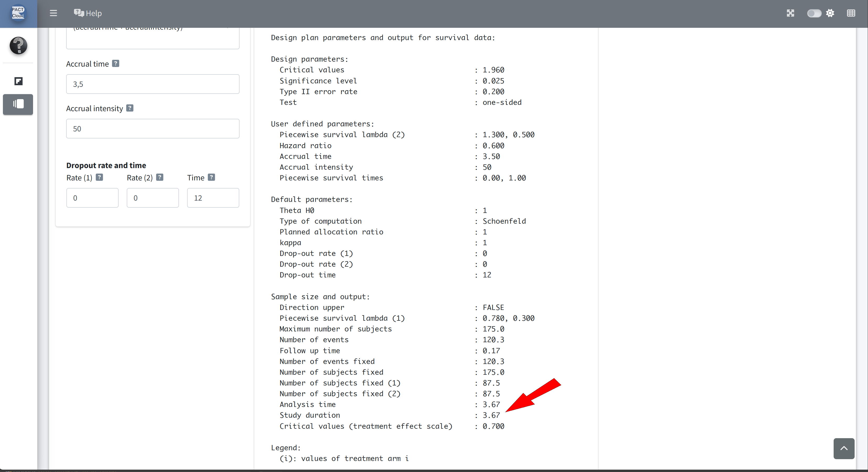Open the Help menu
868x472 pixels.
[x=88, y=13]
